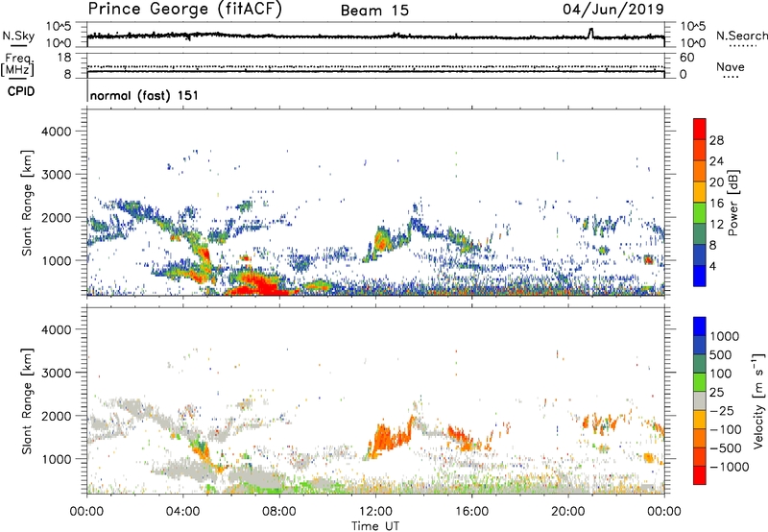The image size is (768, 532).
Task: Click the value -500 on velocity colorbar
Action: [x=725, y=447]
